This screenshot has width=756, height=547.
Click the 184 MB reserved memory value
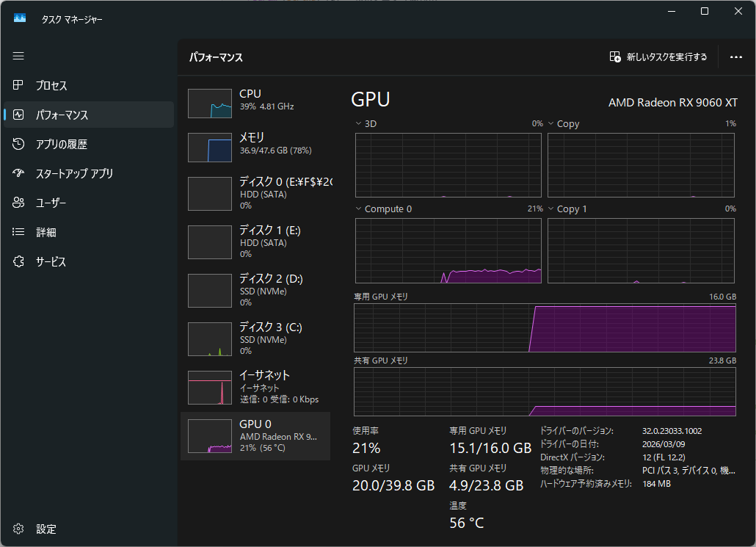[657, 483]
